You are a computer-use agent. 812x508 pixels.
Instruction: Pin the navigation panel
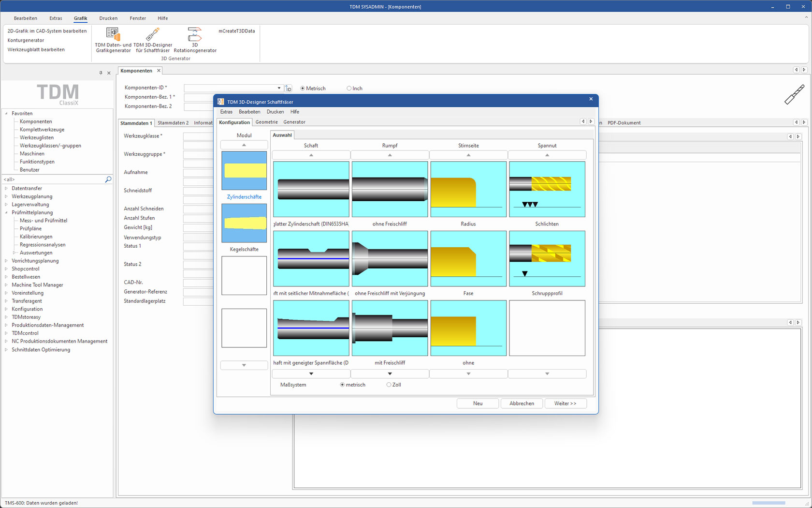[101, 73]
